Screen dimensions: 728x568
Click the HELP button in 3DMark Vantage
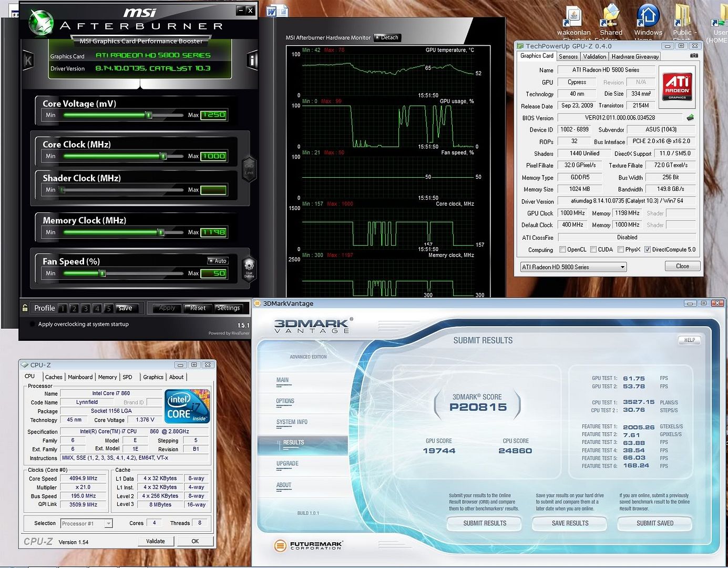click(690, 340)
